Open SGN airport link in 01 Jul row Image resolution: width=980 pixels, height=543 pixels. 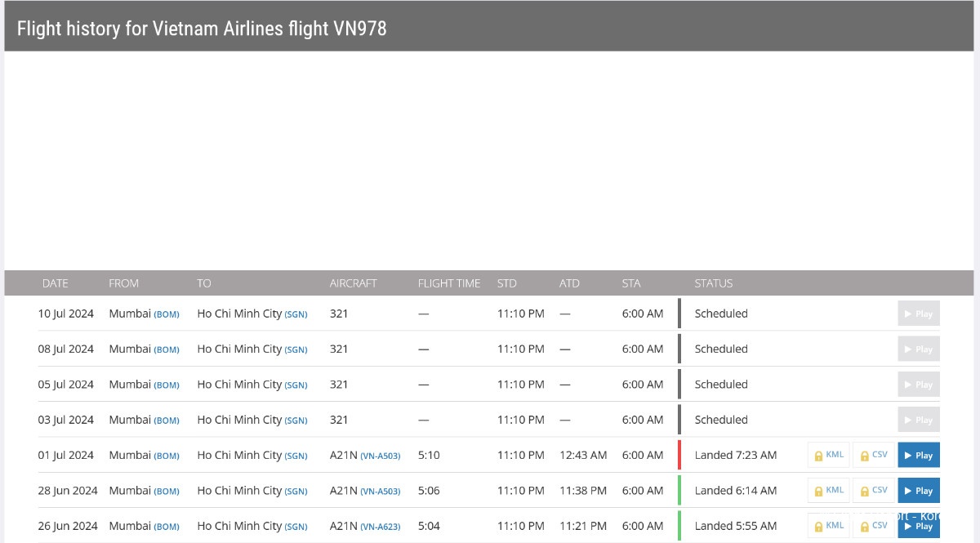pos(296,456)
